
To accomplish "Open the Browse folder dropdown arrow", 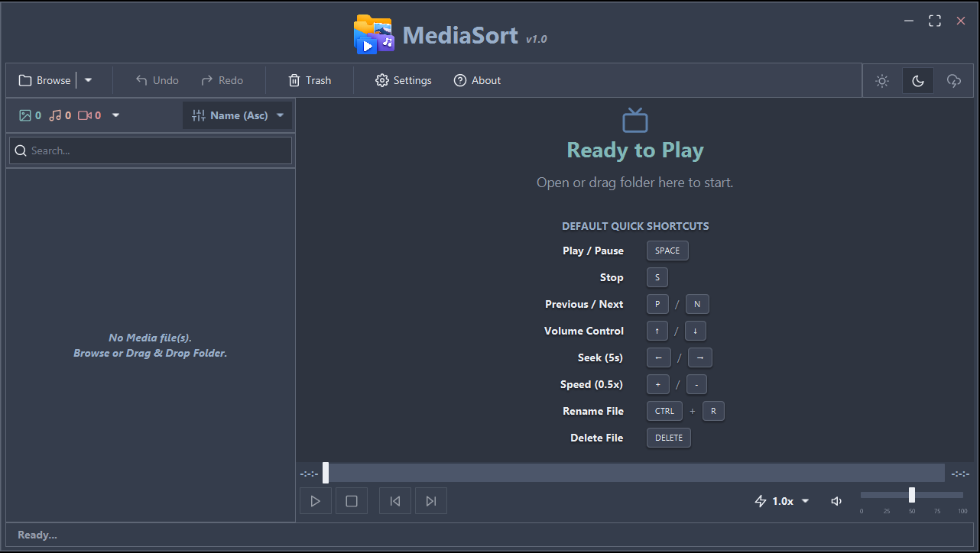I will (88, 79).
